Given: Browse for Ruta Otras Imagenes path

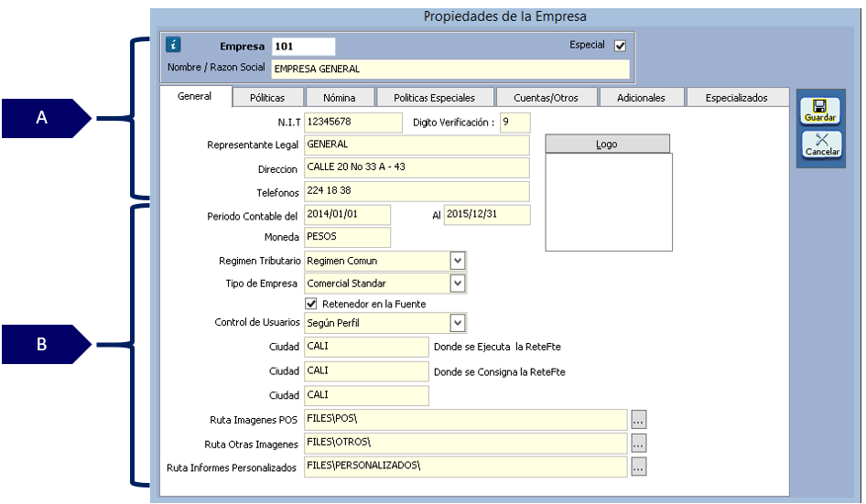Looking at the screenshot, I should point(638,443).
